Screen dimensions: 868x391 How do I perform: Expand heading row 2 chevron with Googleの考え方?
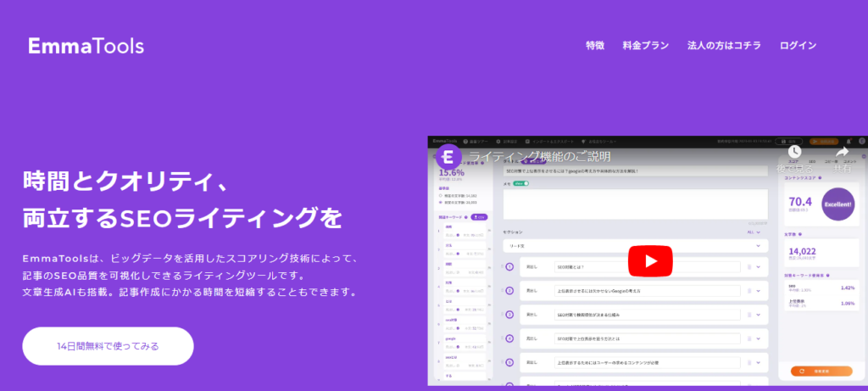click(x=759, y=291)
